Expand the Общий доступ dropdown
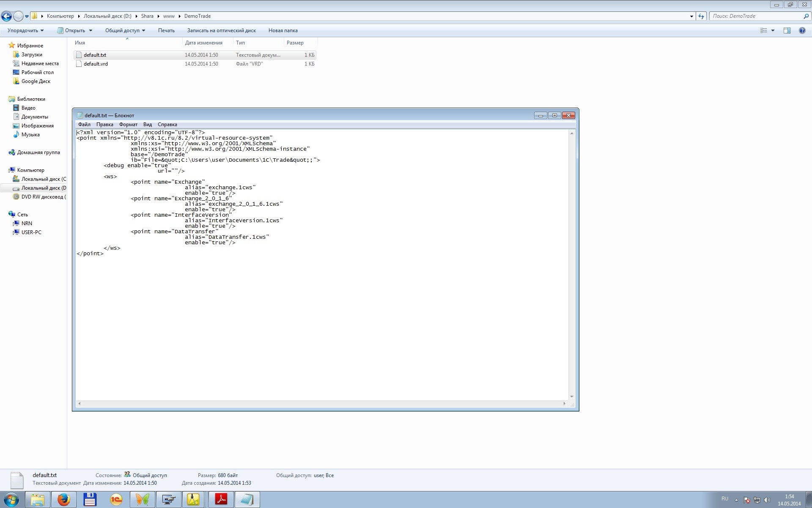The image size is (812, 508). 125,30
